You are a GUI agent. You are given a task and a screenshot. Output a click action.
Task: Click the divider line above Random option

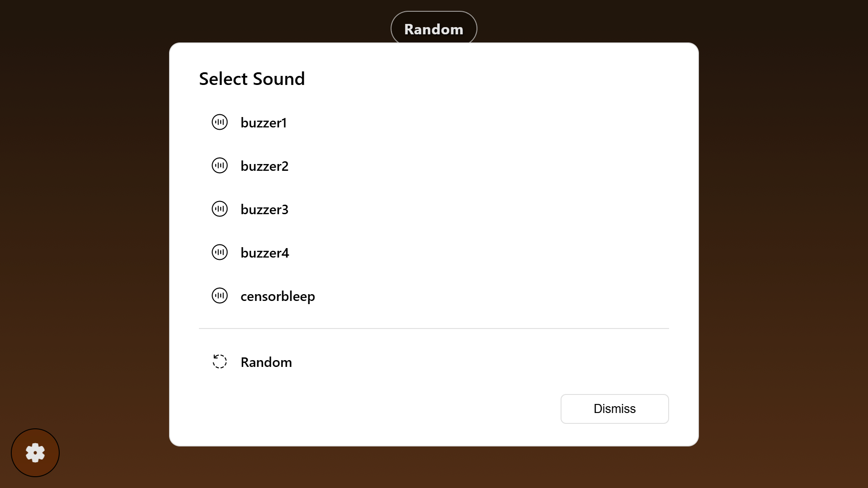coord(434,328)
